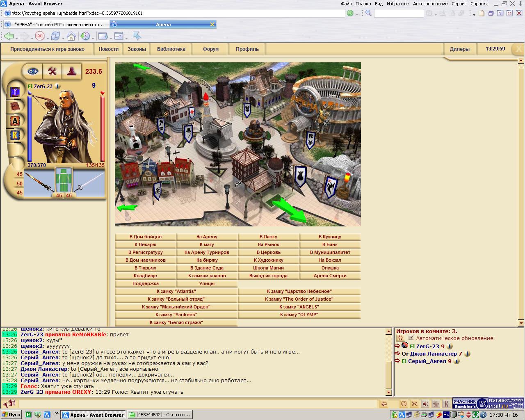Image resolution: width=525 pixels, height=420 pixels.
Task: Click the left arrow send icon in chat
Action: coord(383,404)
